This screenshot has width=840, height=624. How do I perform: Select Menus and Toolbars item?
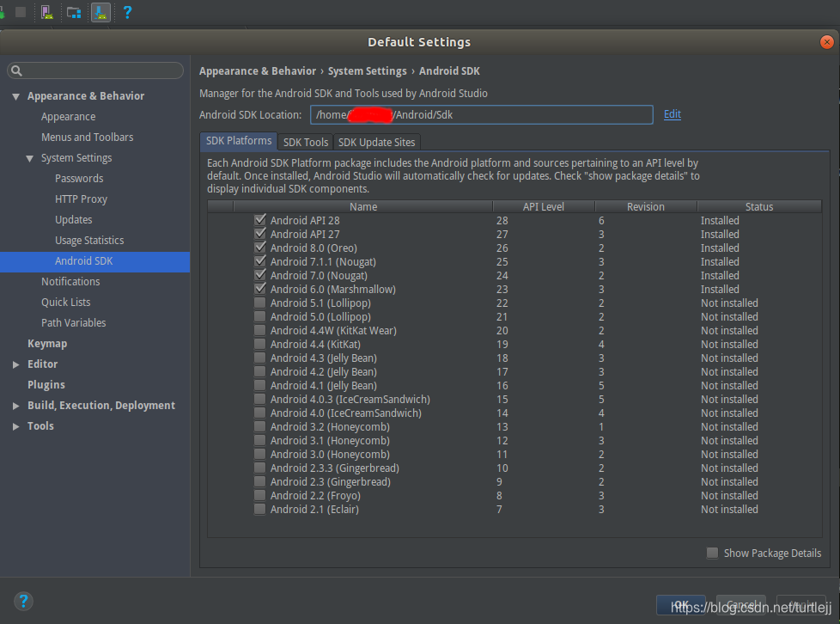[x=87, y=138]
